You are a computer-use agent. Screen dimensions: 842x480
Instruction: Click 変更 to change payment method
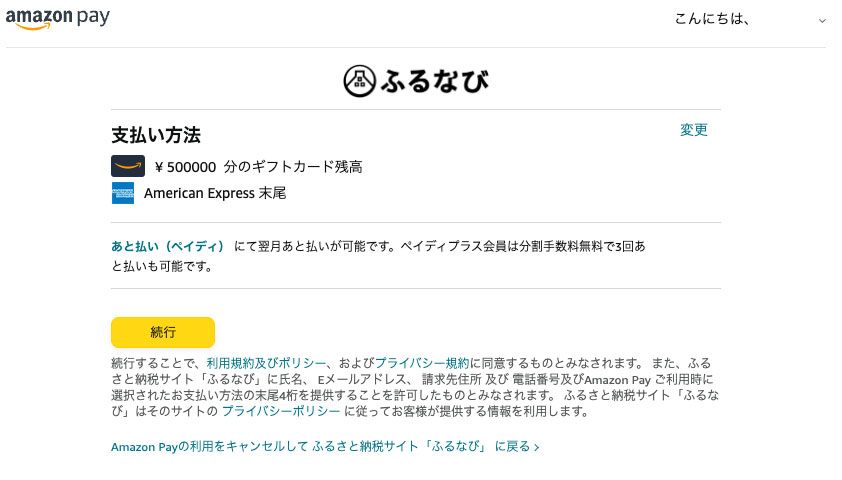click(x=694, y=130)
